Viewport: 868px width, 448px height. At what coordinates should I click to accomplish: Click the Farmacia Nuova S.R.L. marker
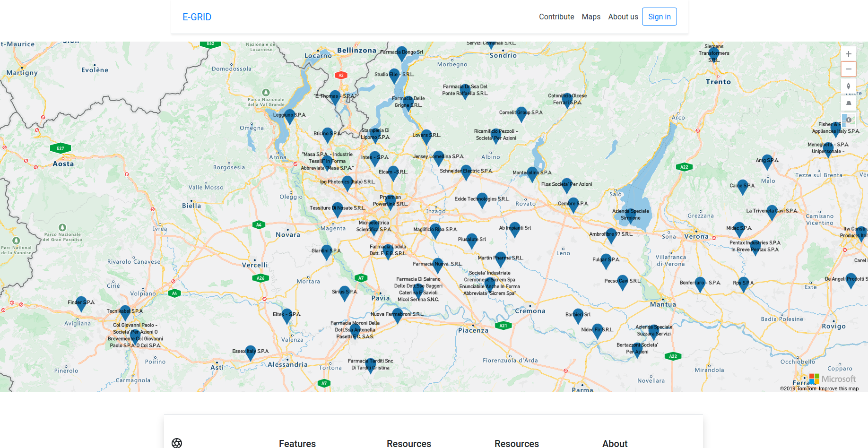tap(438, 266)
